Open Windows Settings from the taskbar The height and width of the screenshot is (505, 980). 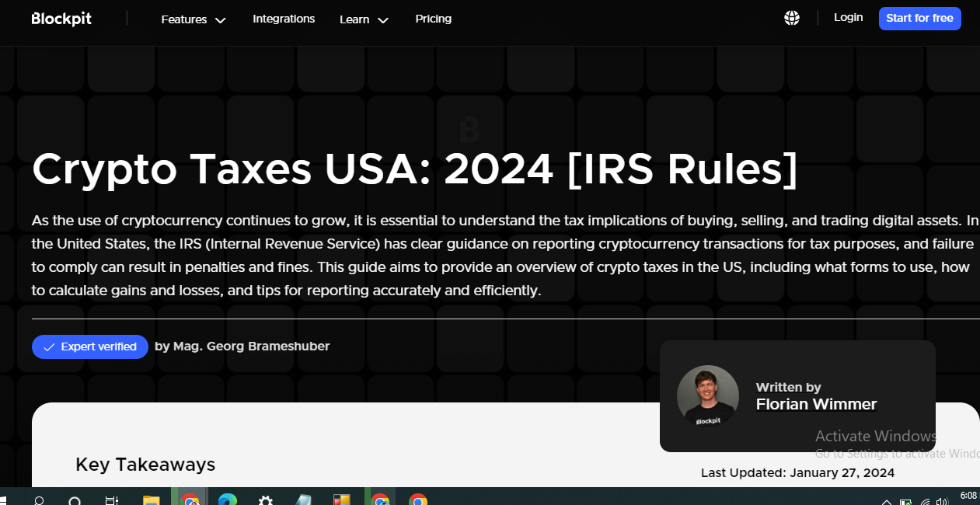coord(265,500)
